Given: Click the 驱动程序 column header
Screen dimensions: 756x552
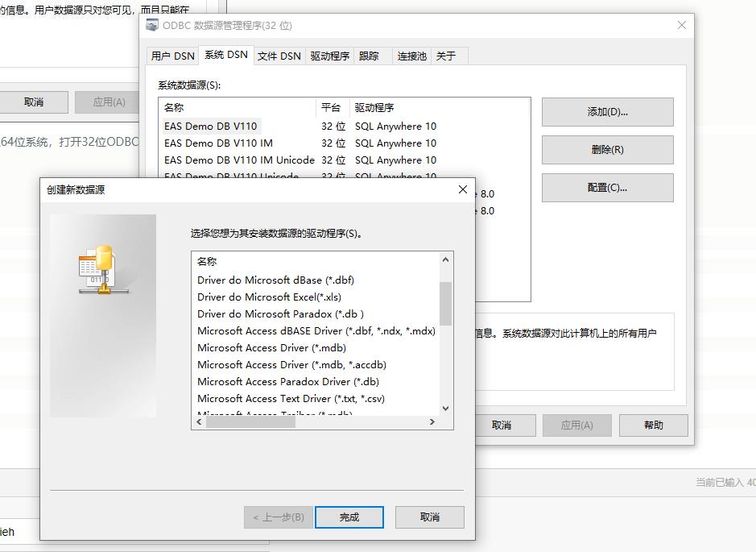Looking at the screenshot, I should (374, 108).
